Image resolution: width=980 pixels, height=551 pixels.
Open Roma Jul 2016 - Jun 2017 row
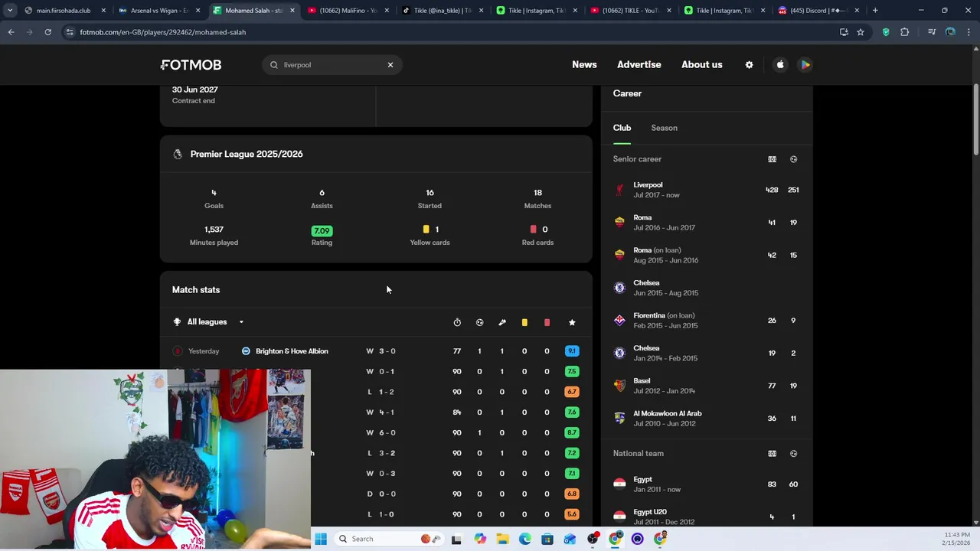pos(706,223)
